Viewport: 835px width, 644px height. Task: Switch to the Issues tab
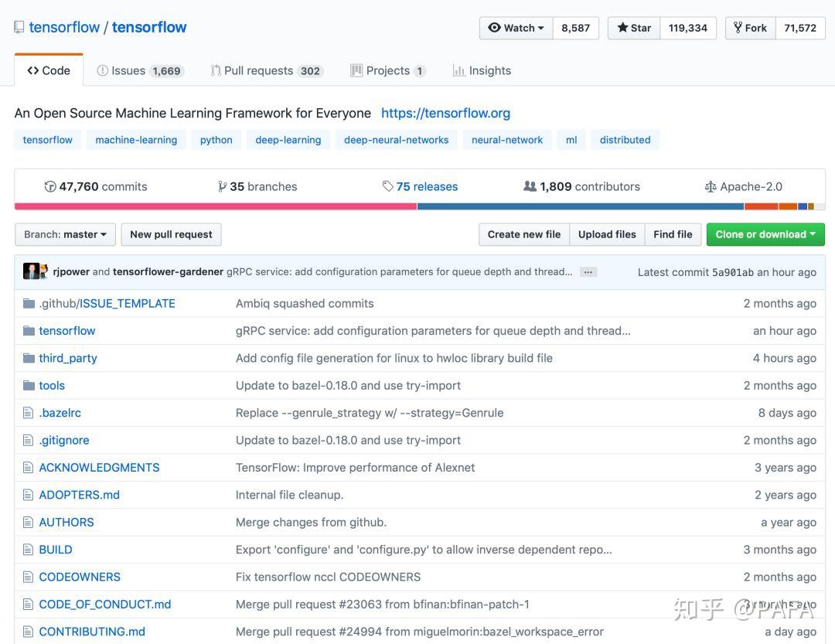click(x=139, y=70)
